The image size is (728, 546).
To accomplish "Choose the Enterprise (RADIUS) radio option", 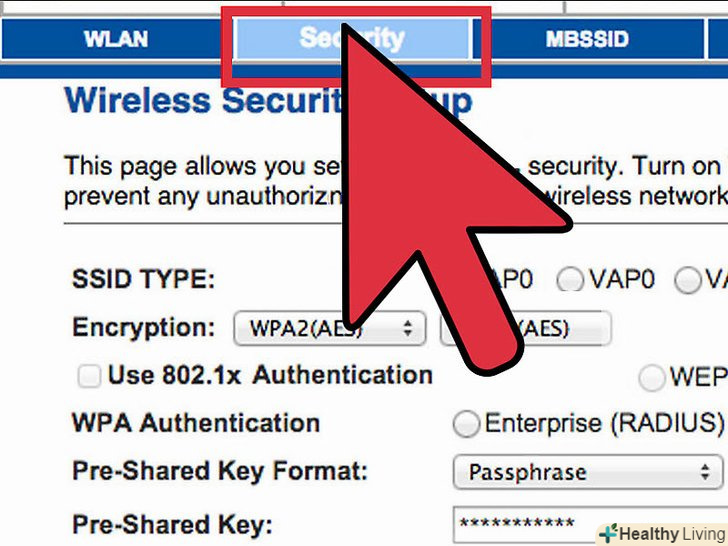I will (x=466, y=423).
